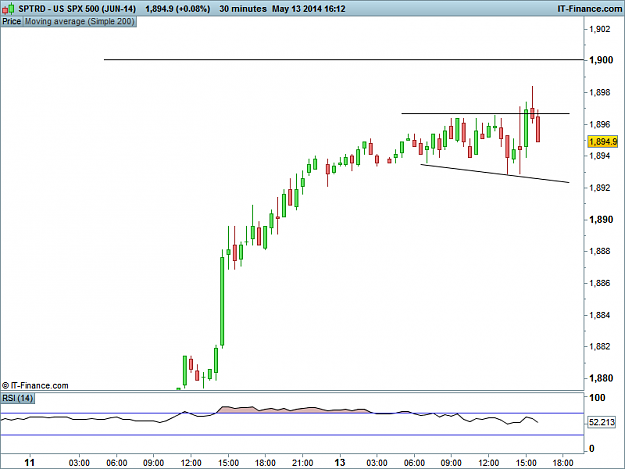Select the Price tab label

12,22
